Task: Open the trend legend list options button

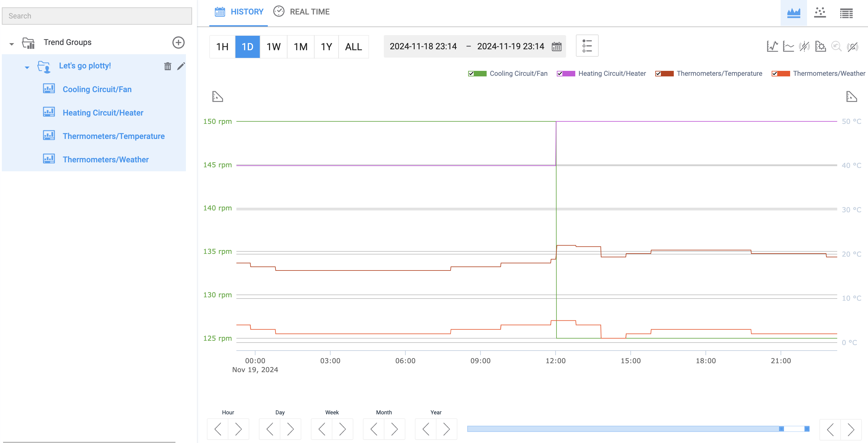Action: 587,46
